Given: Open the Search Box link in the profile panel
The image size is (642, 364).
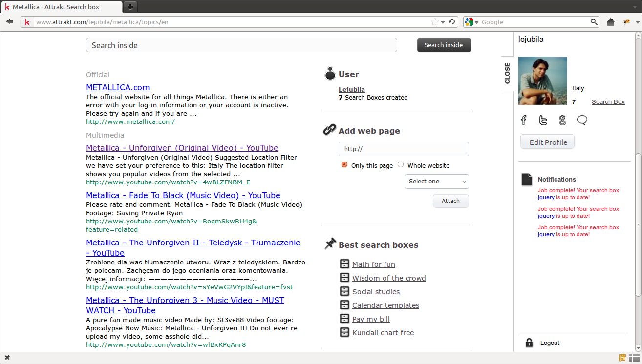Looking at the screenshot, I should click(x=608, y=101).
